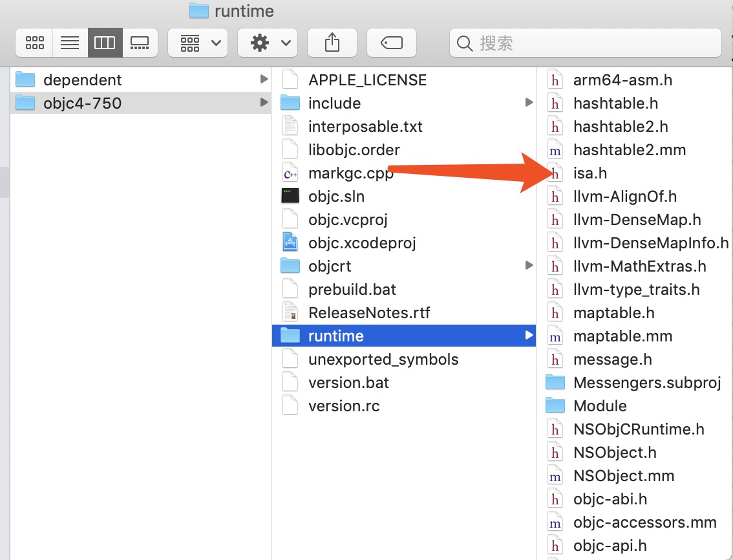Image resolution: width=733 pixels, height=560 pixels.
Task: Expand the dependent folder arrow
Action: [x=264, y=79]
